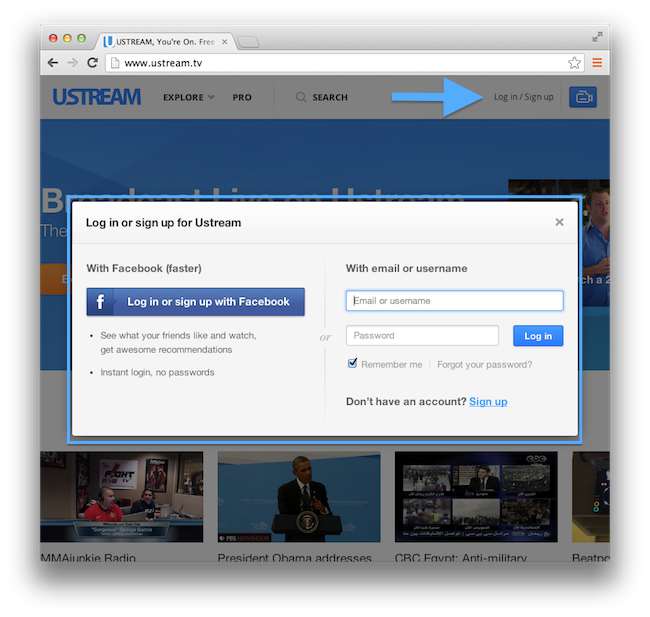The image size is (650, 617).
Task: Click the browser back arrow
Action: click(53, 63)
